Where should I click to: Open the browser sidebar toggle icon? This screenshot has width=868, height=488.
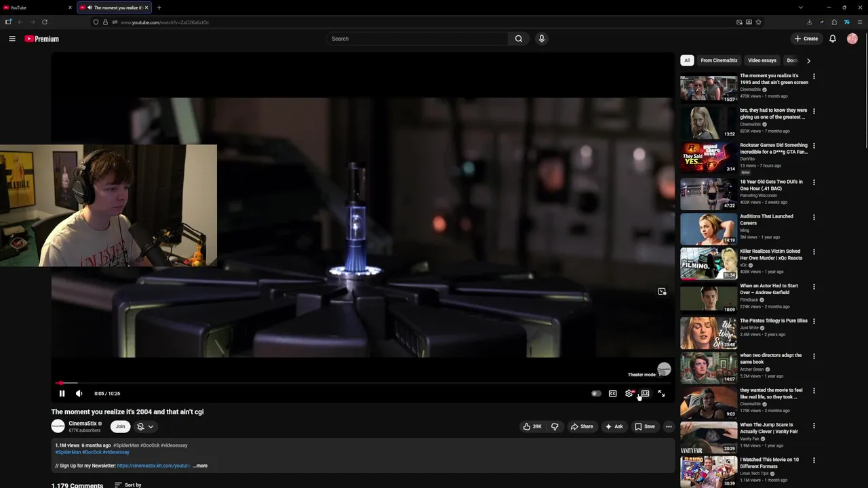tap(8, 22)
